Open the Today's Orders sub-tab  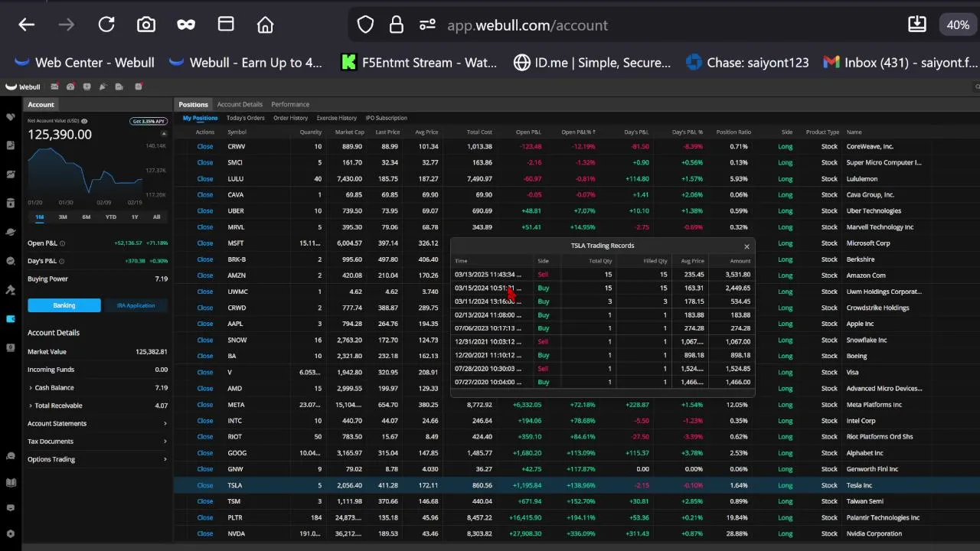[x=246, y=118]
